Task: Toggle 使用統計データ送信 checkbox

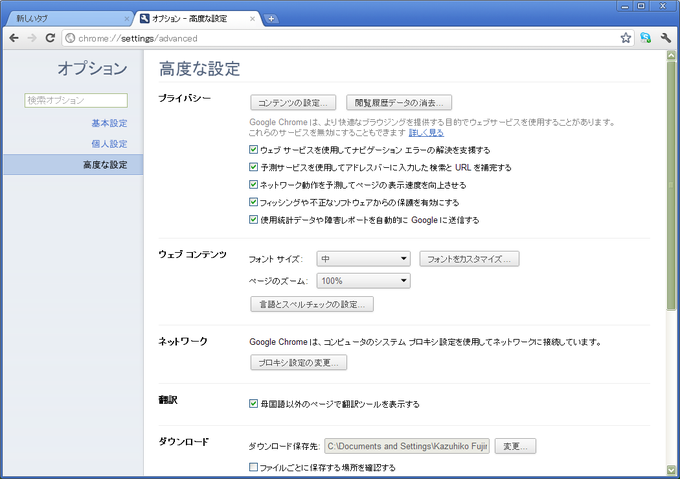Action: point(254,219)
